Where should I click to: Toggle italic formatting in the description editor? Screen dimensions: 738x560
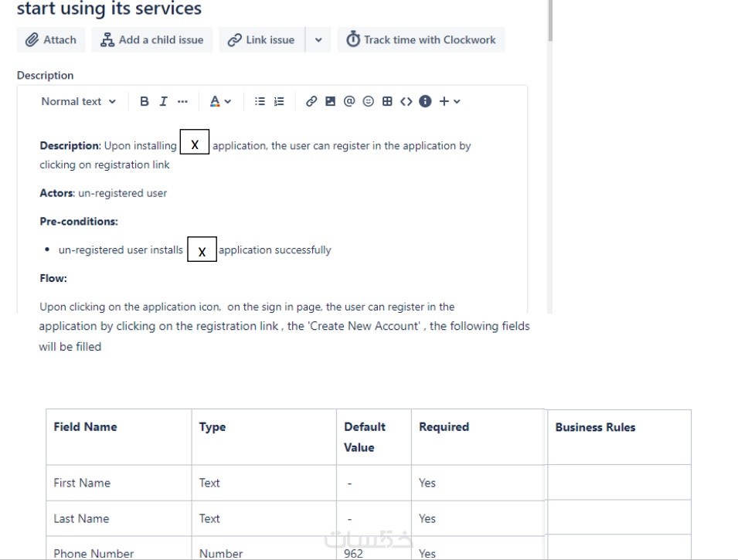coord(163,101)
